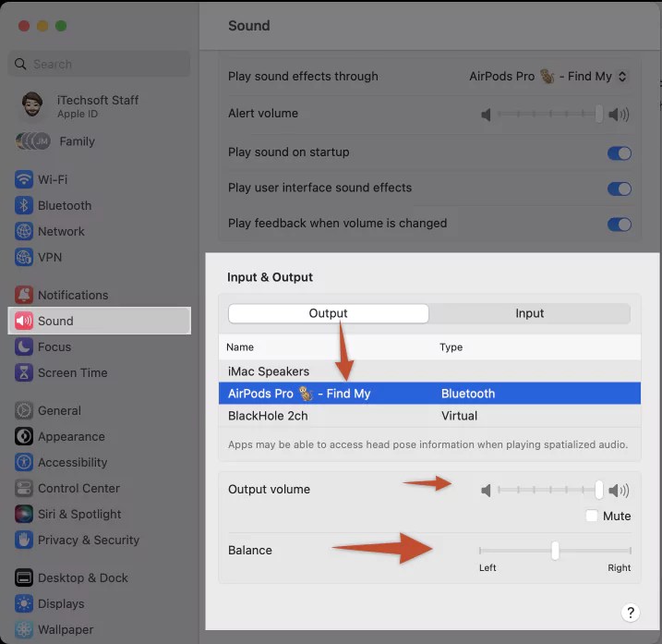This screenshot has height=644, width=662.
Task: Open iTechsoft Staff Apple ID avatar
Action: [x=32, y=104]
